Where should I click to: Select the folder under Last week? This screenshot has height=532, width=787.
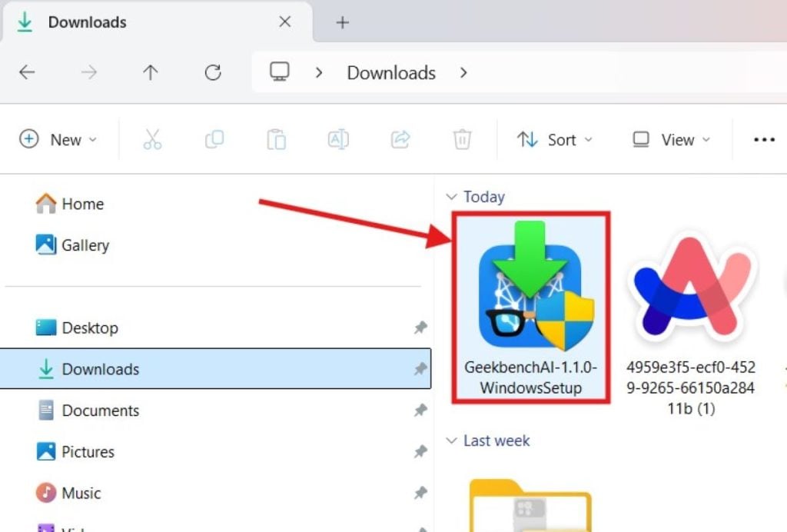point(530,505)
